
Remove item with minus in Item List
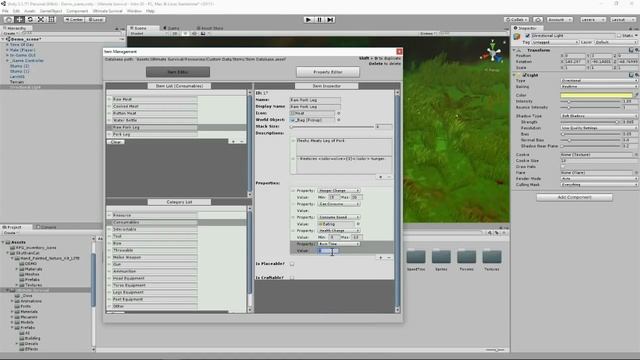click(242, 142)
